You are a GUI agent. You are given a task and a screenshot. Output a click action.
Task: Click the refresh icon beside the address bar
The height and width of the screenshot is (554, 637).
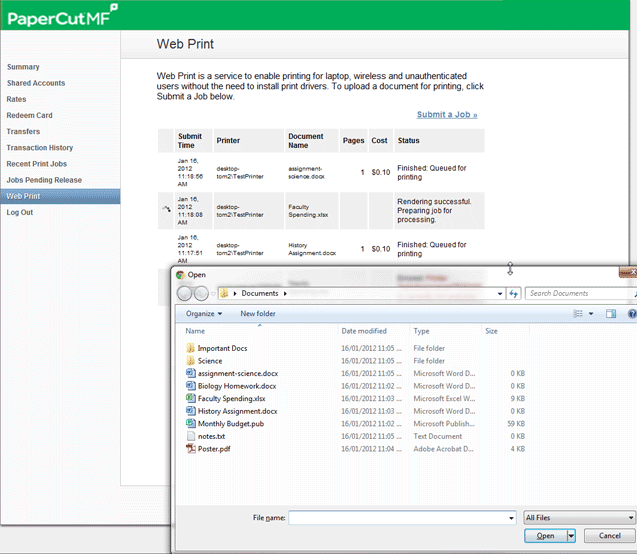[514, 293]
